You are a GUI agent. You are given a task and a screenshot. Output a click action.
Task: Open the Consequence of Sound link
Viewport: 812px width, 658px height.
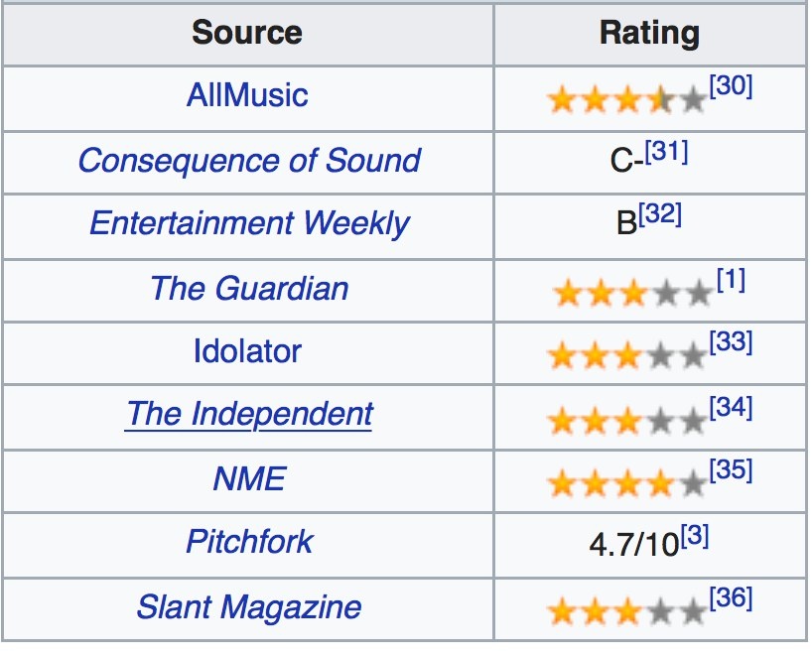pos(249,160)
